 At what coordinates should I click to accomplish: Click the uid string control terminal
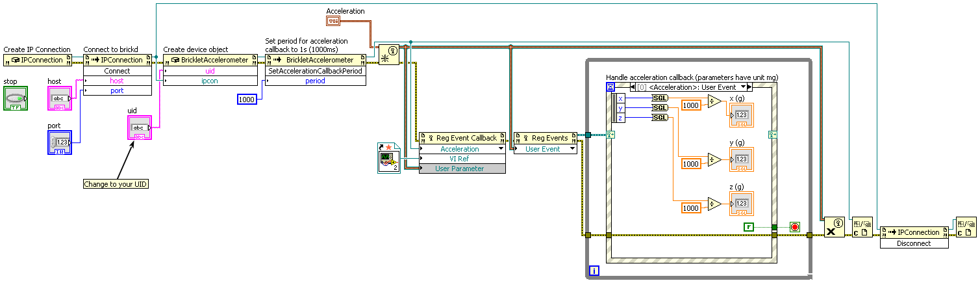[x=139, y=128]
